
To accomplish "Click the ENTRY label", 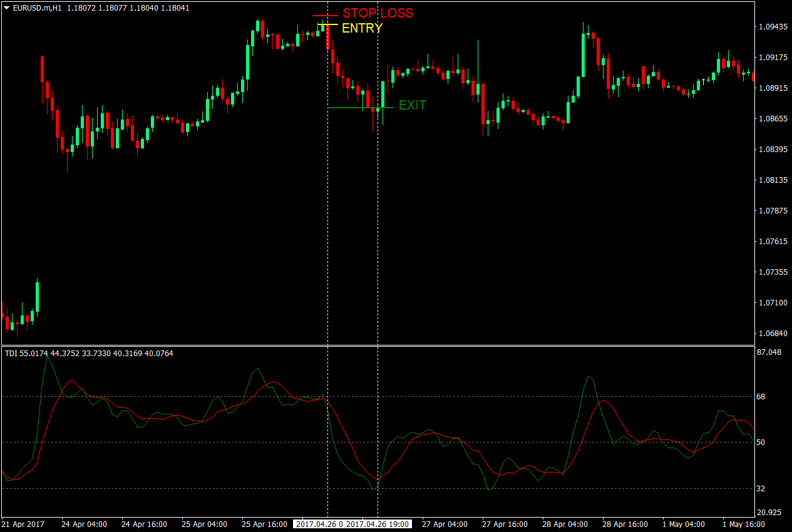I will (362, 28).
